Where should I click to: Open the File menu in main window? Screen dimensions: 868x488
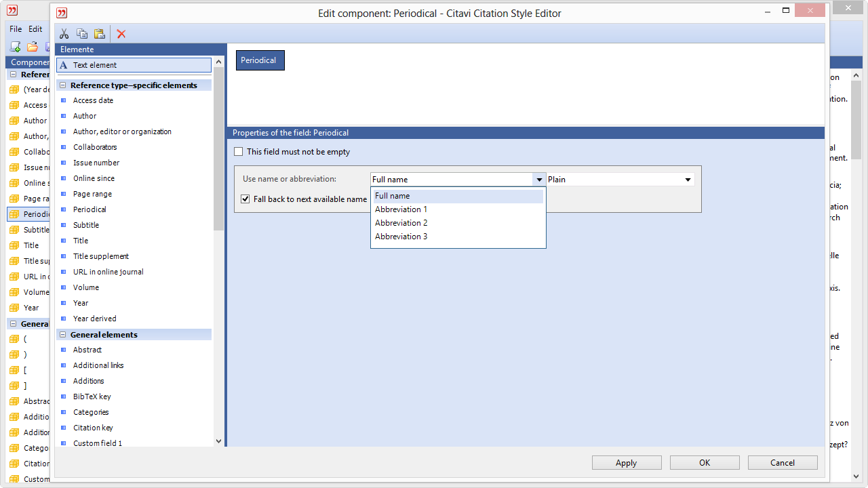point(16,29)
